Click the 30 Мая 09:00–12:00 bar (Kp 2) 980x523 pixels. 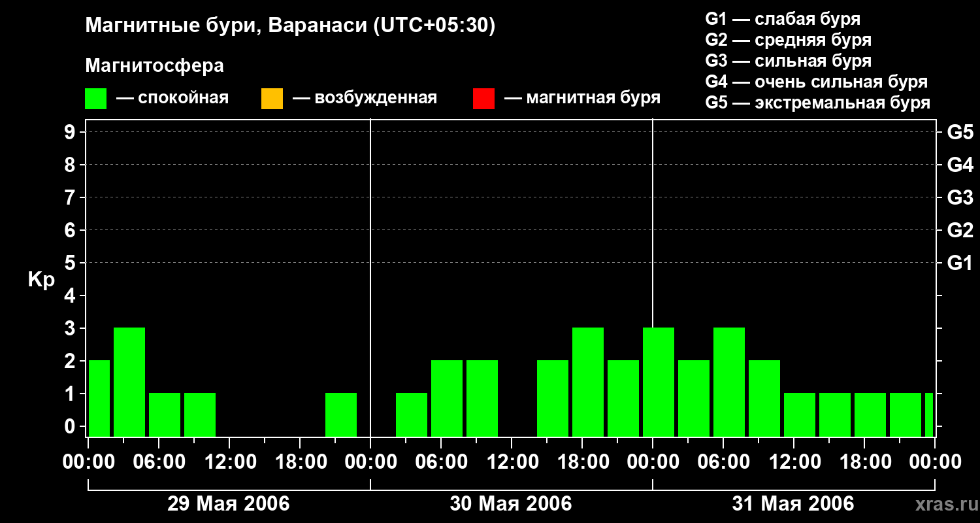pos(482,398)
